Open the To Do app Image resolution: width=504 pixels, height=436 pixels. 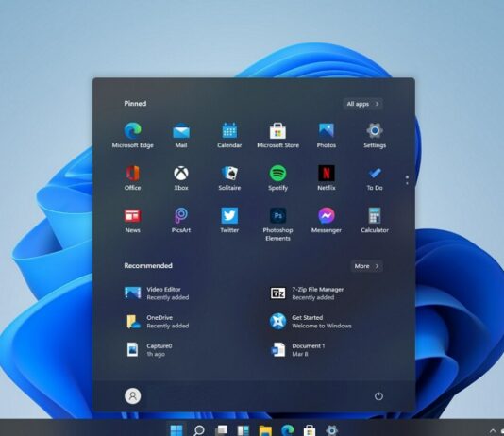click(x=375, y=178)
